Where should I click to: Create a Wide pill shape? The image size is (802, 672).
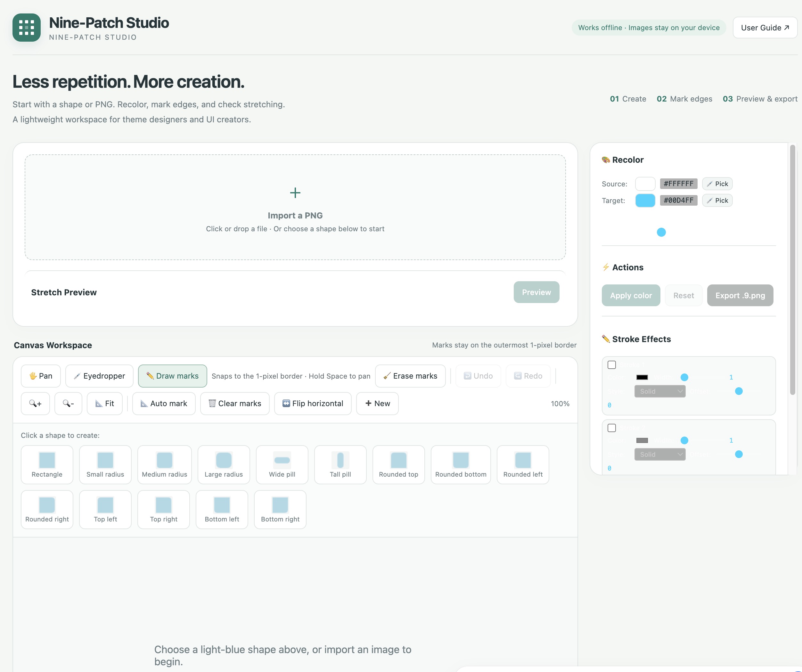[282, 465]
